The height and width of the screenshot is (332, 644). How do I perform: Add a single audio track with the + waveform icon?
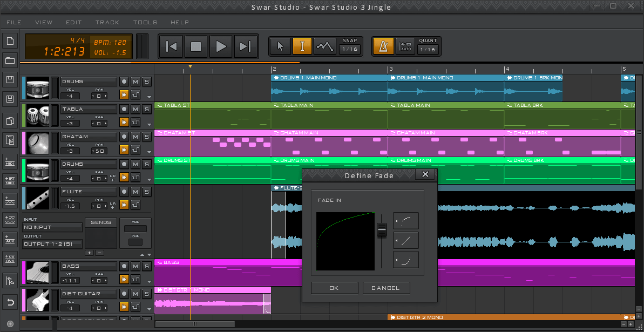[x=10, y=200]
